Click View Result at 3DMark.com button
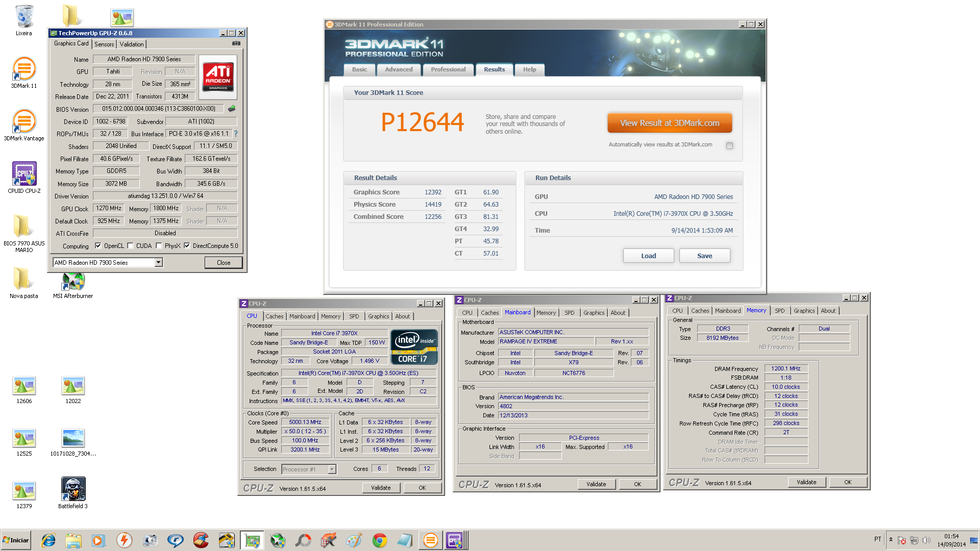Screen dimensions: 980x551 (670, 123)
